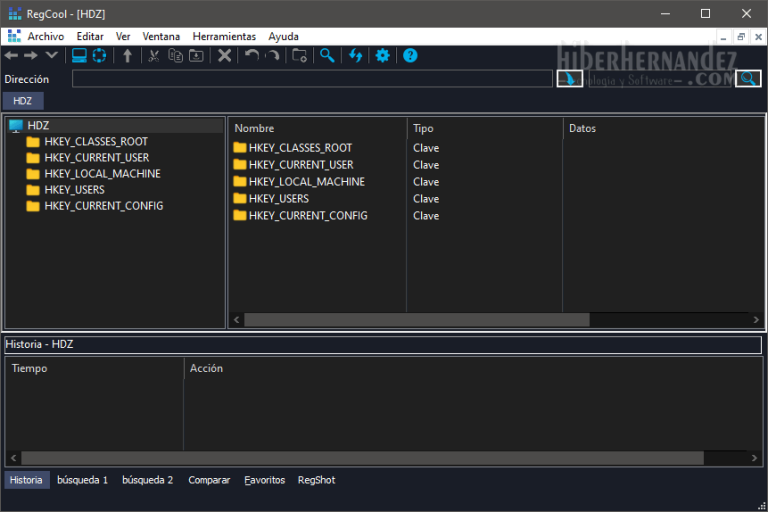Go up one level with up arrow
This screenshot has height=512, width=768.
click(127, 55)
